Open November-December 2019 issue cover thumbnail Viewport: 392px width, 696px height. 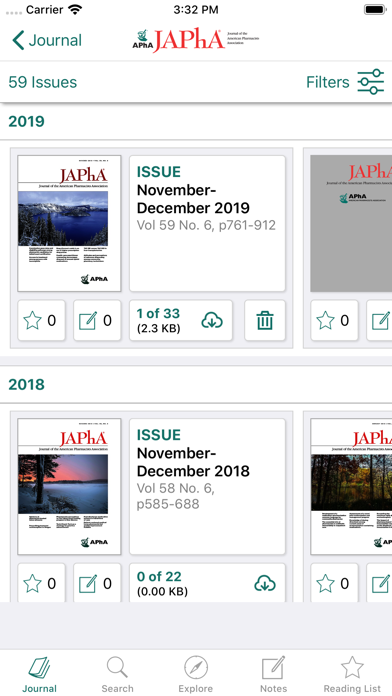pyautogui.click(x=69, y=223)
